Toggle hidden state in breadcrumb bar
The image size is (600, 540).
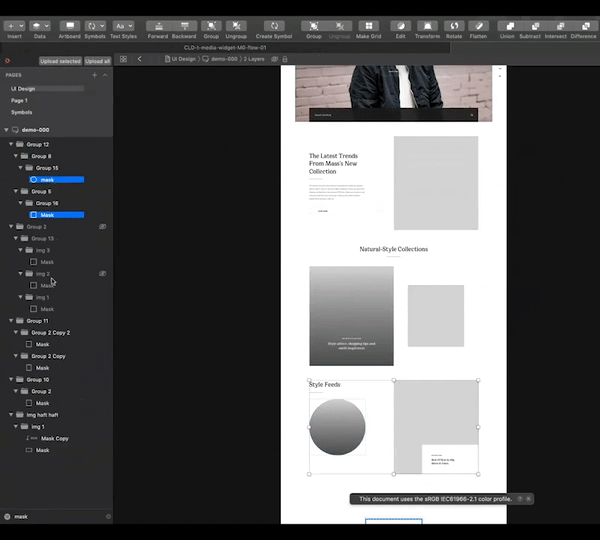click(274, 59)
